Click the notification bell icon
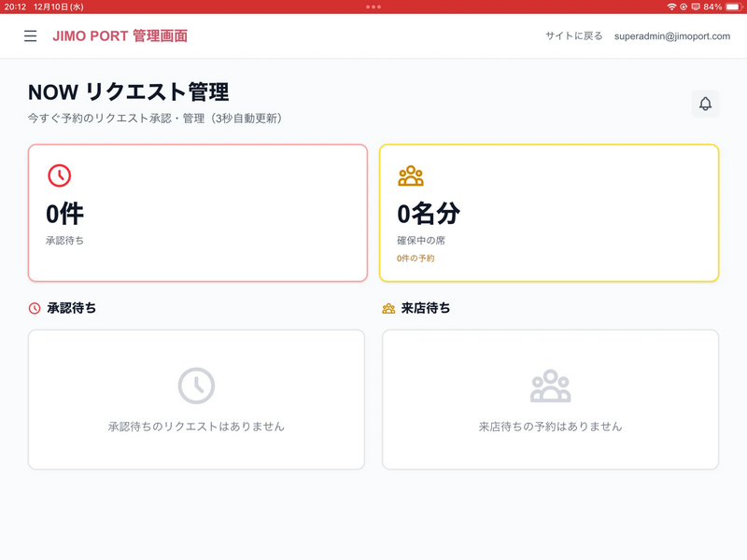The height and width of the screenshot is (560, 747). [705, 104]
